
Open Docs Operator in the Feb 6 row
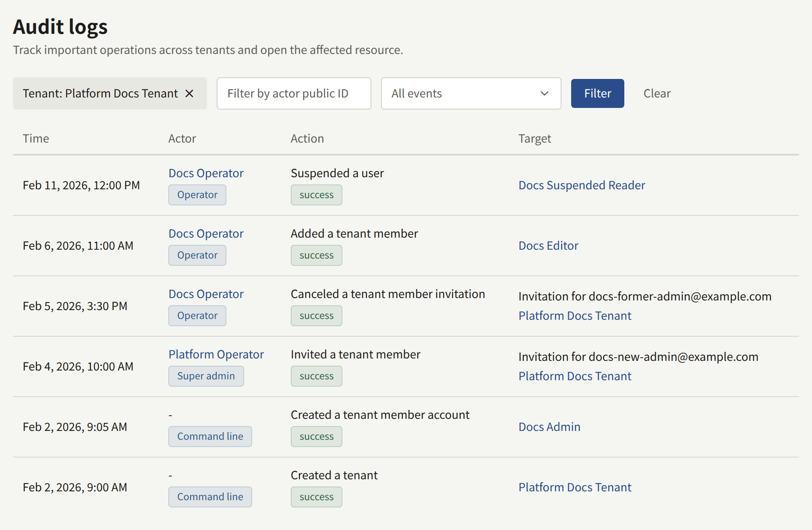[x=206, y=234]
